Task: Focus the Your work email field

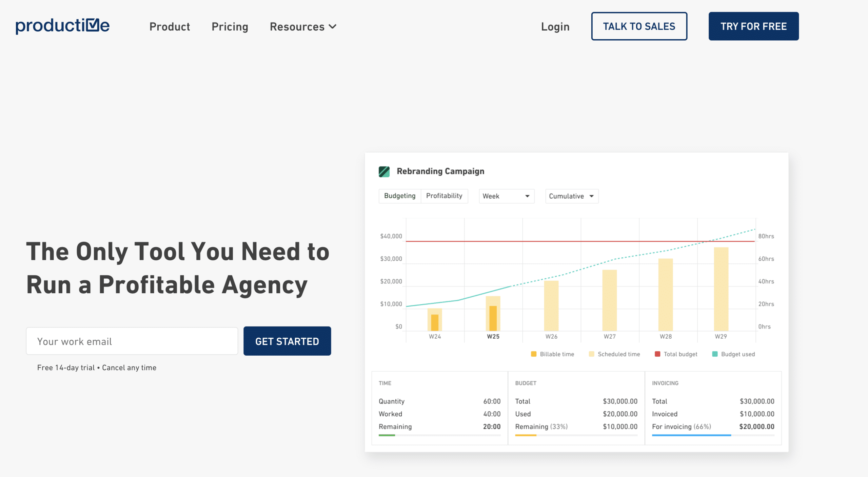Action: pos(132,341)
